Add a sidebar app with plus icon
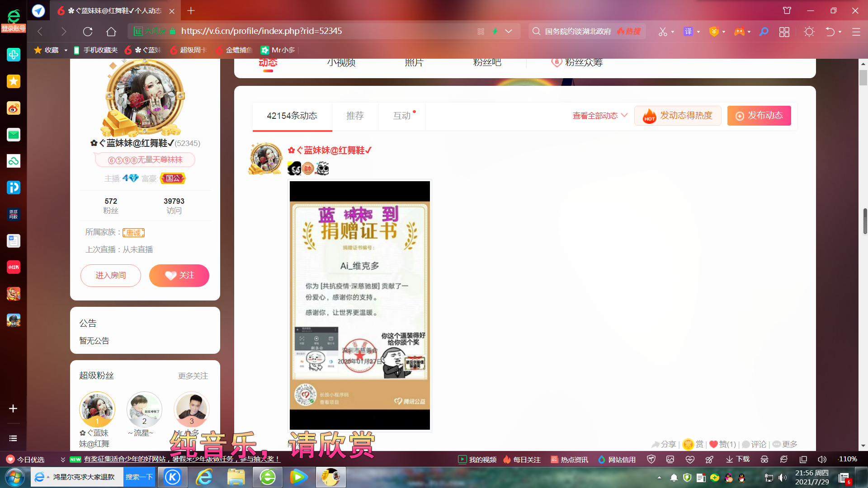The image size is (868, 488). click(x=13, y=408)
